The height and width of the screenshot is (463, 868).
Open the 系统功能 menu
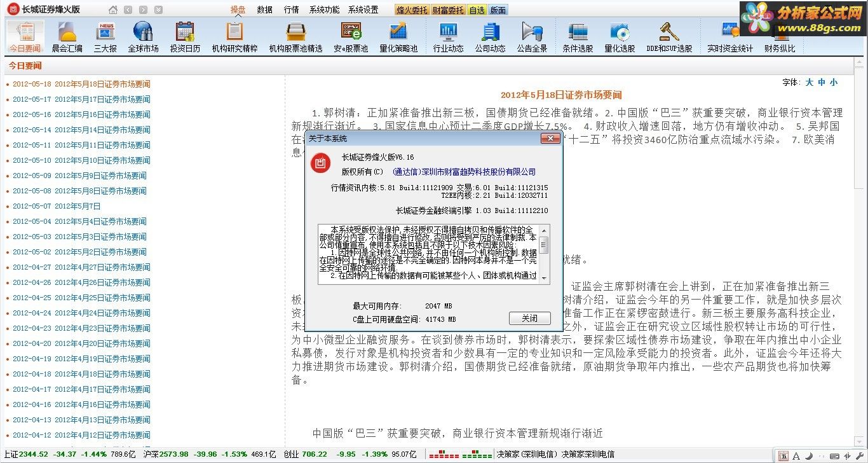(325, 10)
